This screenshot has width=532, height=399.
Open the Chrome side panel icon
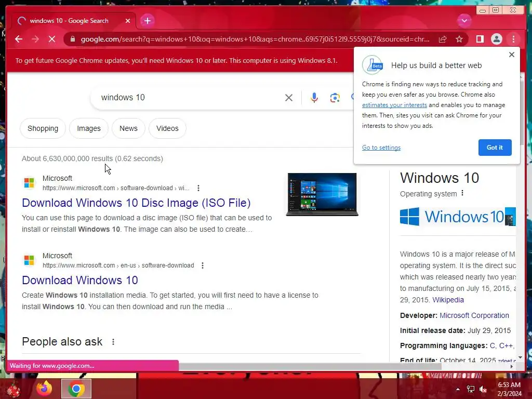click(480, 39)
